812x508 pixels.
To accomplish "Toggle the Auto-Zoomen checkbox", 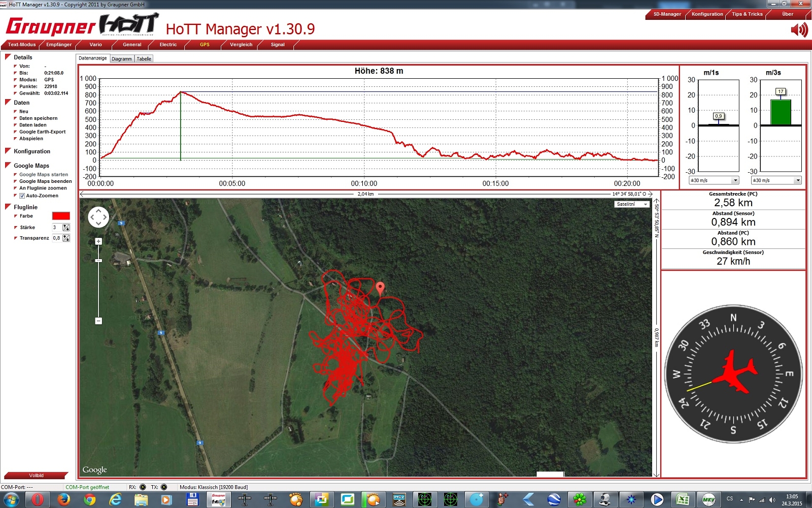I will coord(22,196).
